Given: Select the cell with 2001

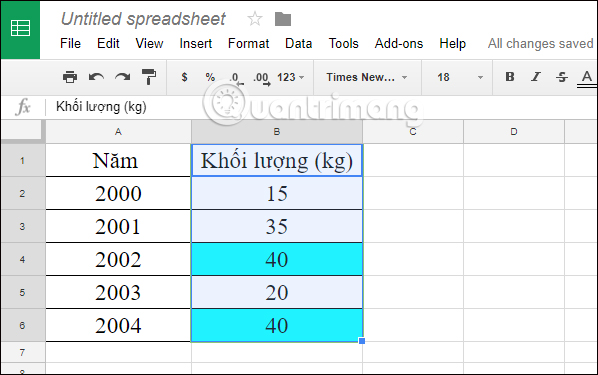Looking at the screenshot, I should point(118,226).
